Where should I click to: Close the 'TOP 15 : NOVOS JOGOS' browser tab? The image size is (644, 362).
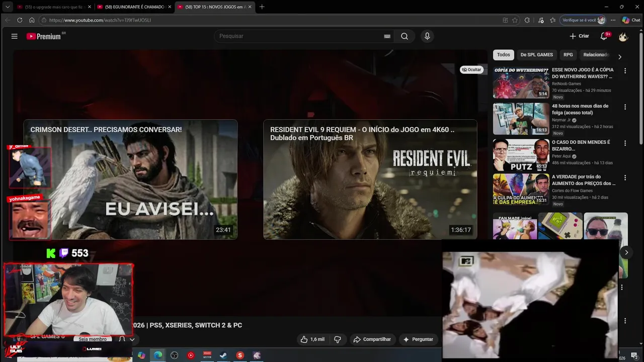250,7
